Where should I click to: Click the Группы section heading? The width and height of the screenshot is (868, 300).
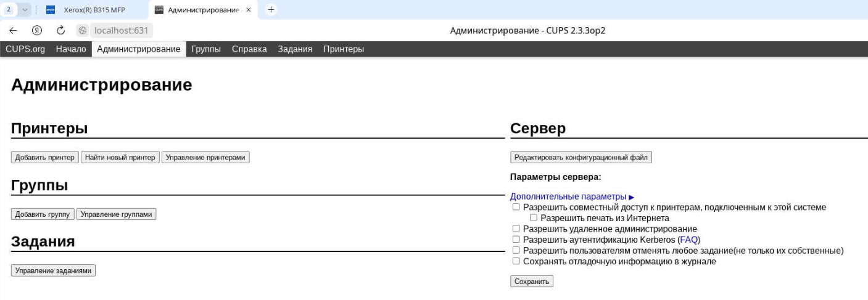click(39, 185)
